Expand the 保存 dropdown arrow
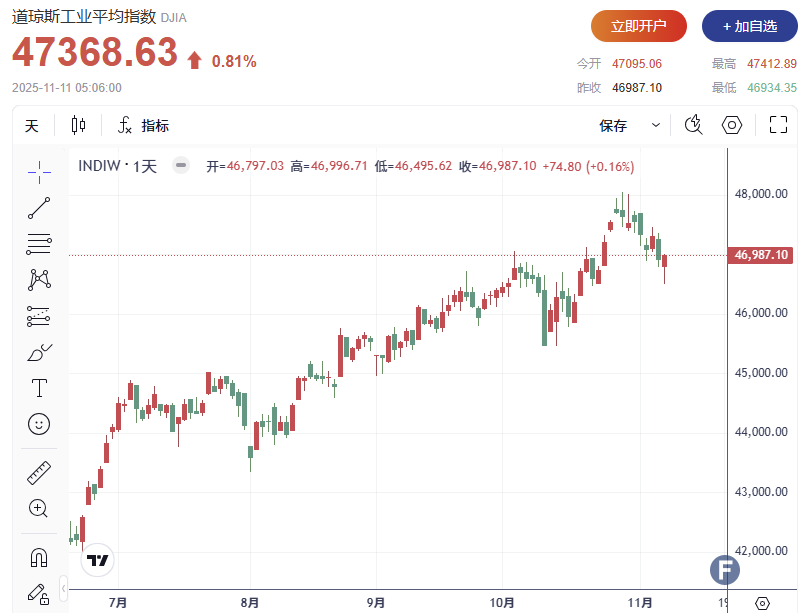The image size is (807, 613). [x=656, y=126]
